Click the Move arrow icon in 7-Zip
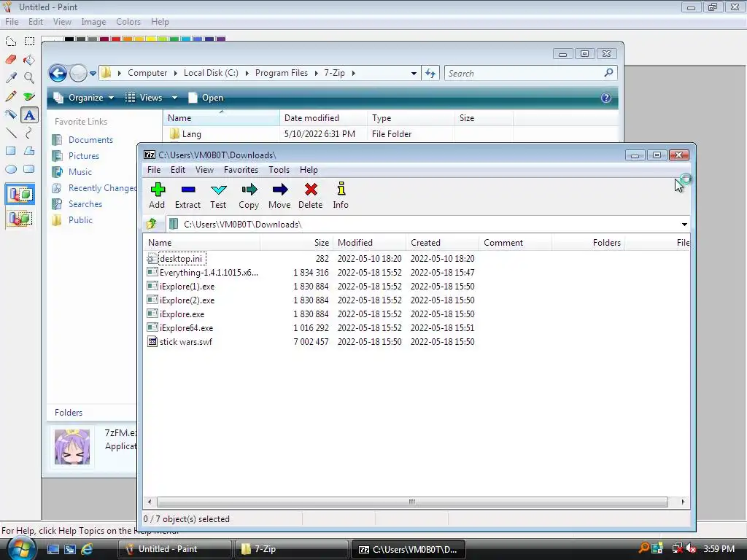The width and height of the screenshot is (747, 560). click(279, 190)
